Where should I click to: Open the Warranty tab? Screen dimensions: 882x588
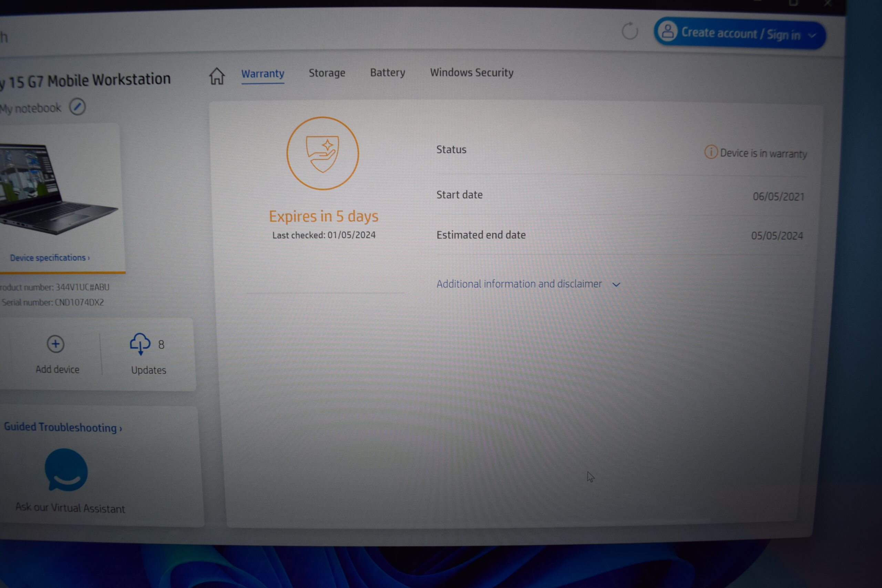coord(263,74)
